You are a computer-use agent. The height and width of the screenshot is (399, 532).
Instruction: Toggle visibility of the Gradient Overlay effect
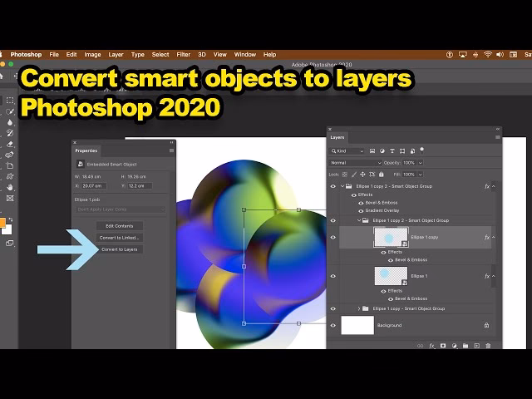click(x=361, y=210)
